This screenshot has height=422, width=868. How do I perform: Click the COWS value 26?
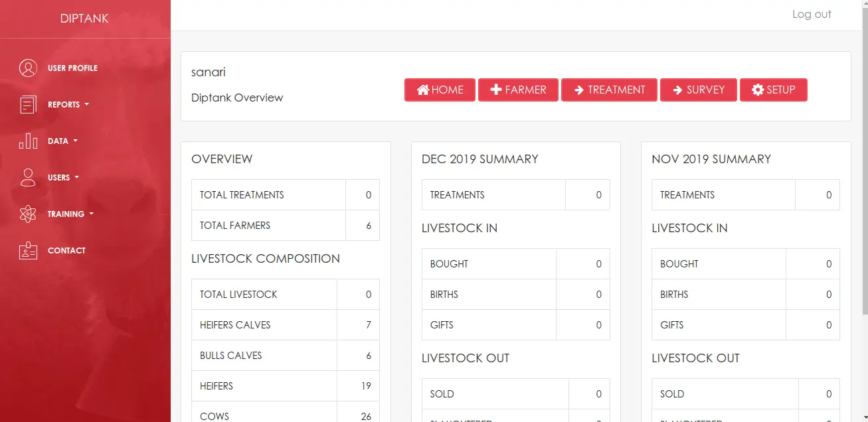[366, 417]
